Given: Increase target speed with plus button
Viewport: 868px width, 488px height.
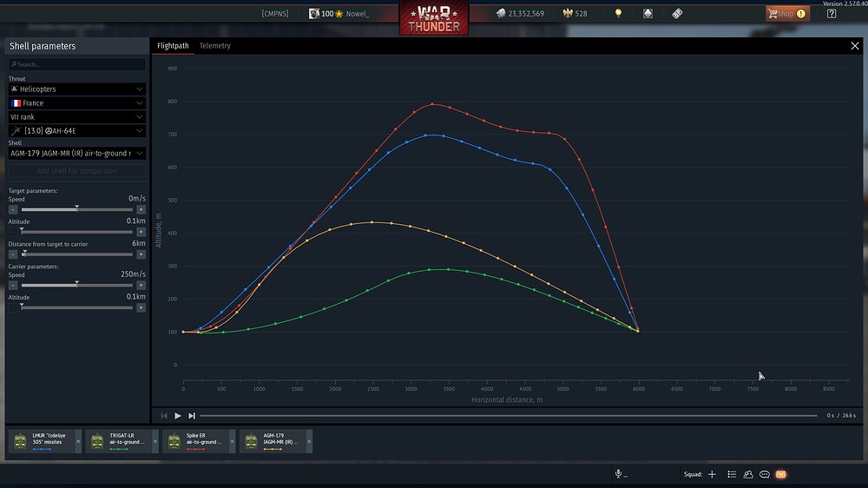Looking at the screenshot, I should pos(141,209).
